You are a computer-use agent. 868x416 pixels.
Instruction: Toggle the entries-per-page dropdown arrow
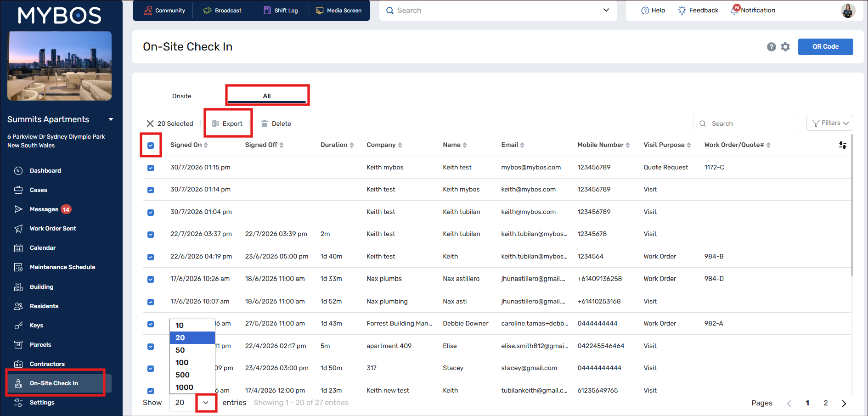[206, 403]
